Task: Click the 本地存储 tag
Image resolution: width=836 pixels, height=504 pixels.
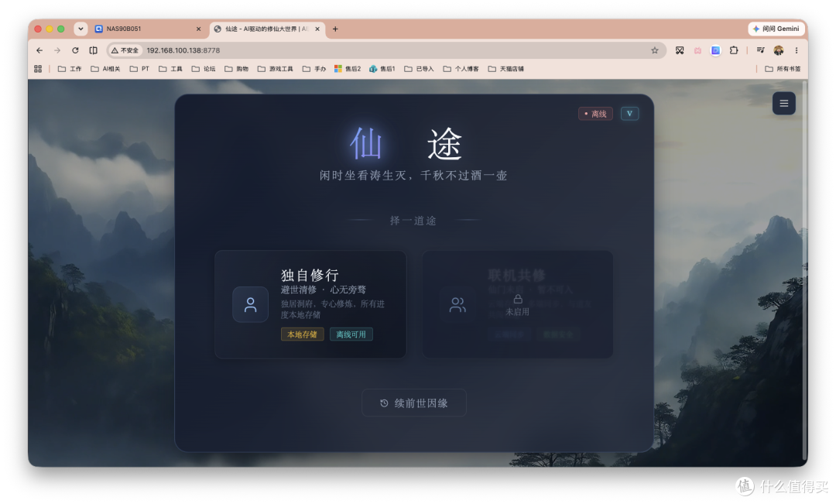Action: (x=303, y=334)
